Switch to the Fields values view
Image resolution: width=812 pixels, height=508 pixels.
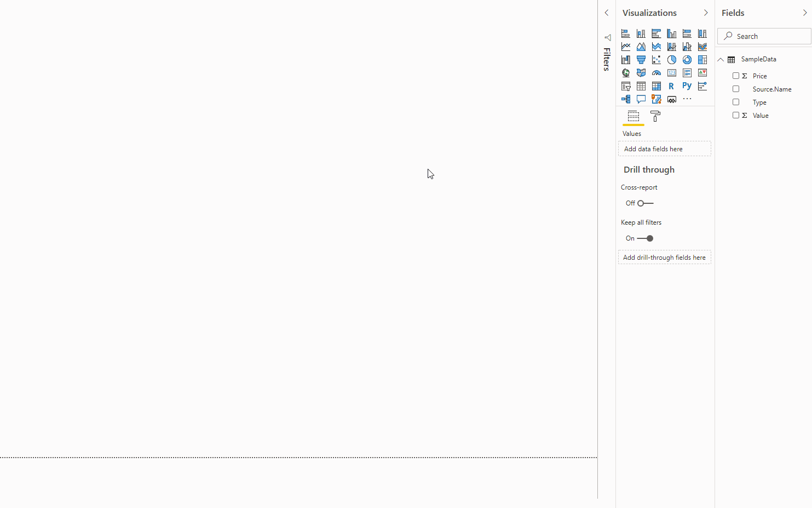tap(633, 116)
